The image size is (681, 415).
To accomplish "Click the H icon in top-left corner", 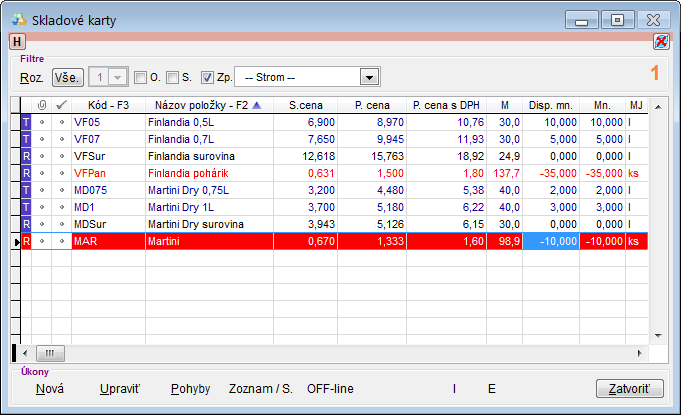I will click(17, 41).
